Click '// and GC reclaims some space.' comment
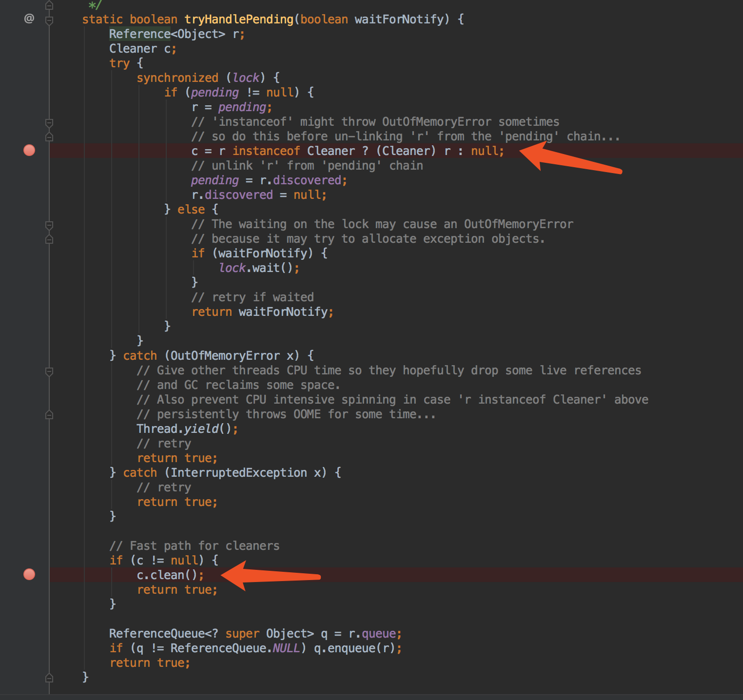The height and width of the screenshot is (700, 743). [x=238, y=385]
